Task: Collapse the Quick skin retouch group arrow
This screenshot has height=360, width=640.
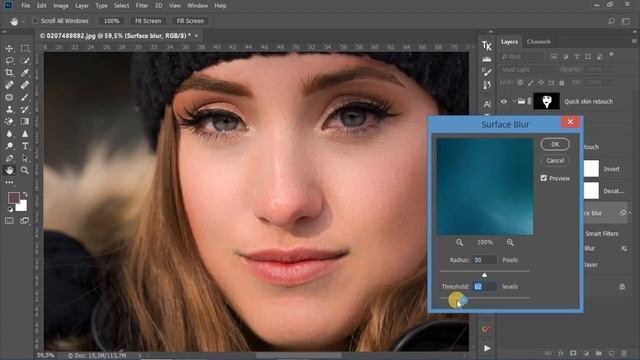Action: point(513,101)
